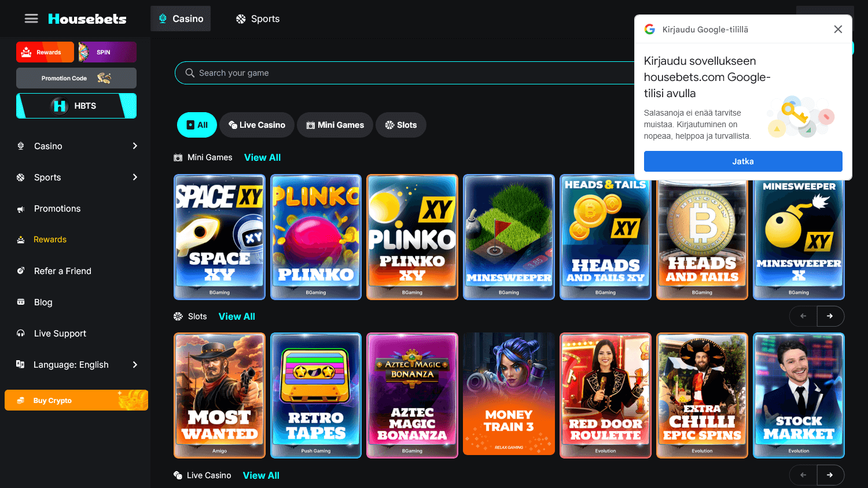Continue with Google via Jatka button
The width and height of the screenshot is (868, 488).
coord(742,161)
